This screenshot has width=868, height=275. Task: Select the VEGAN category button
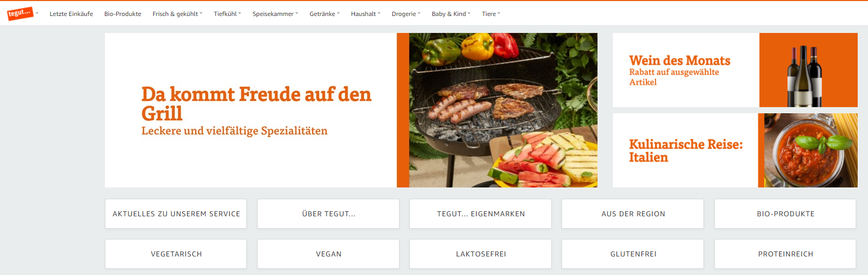click(x=328, y=254)
